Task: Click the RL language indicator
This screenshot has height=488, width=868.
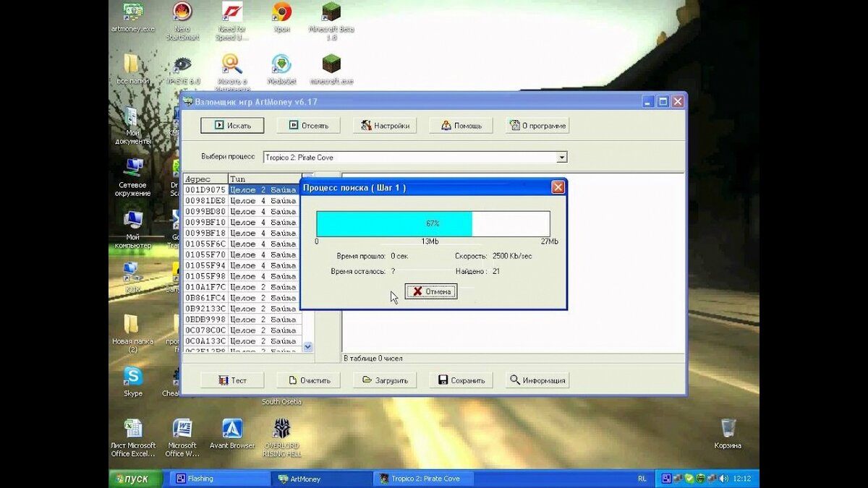Action: (x=642, y=479)
